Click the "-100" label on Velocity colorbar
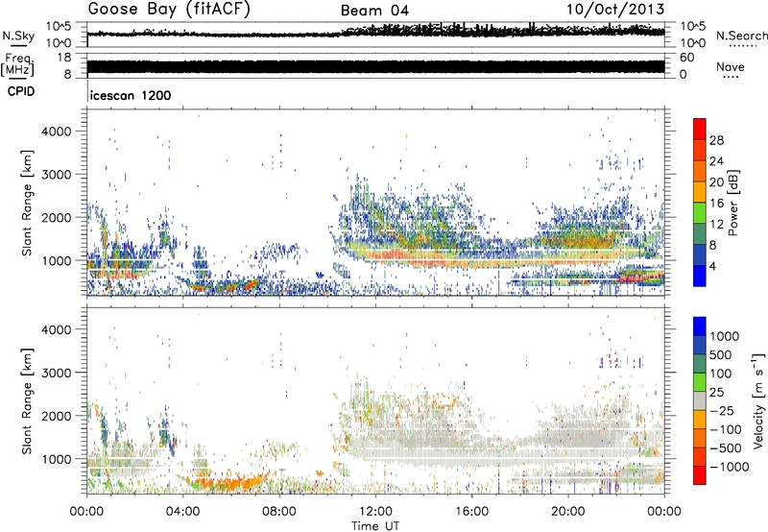 click(726, 429)
